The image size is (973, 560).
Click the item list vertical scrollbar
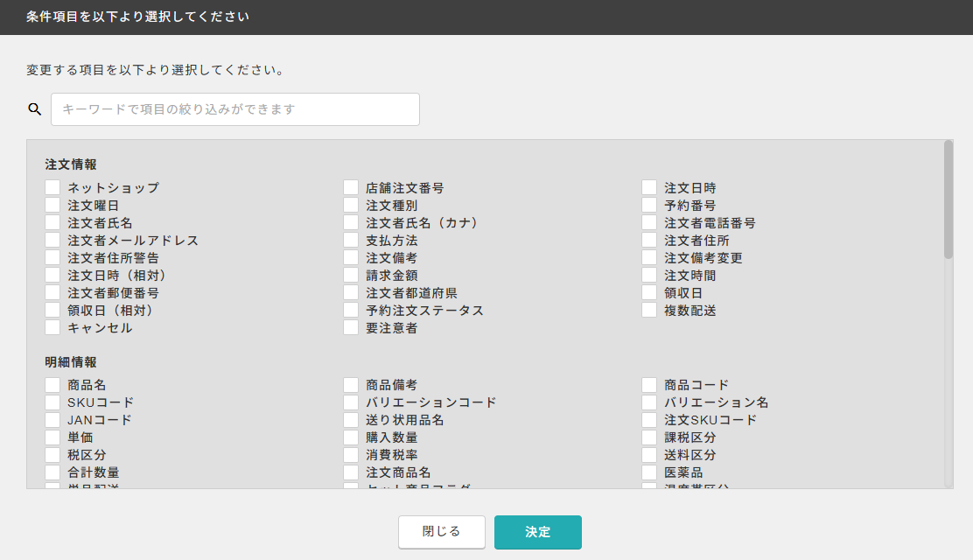948,199
